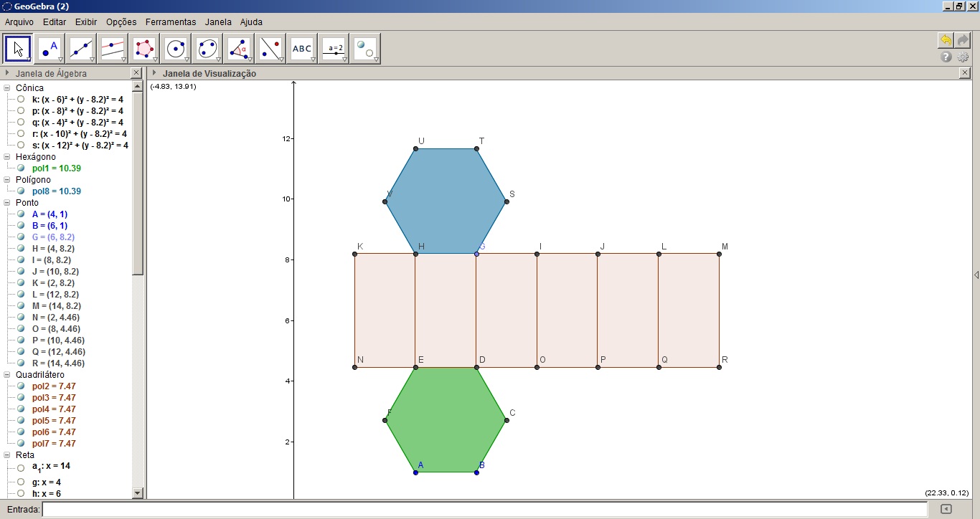
Task: Toggle visibility of point A
Action: [21, 214]
